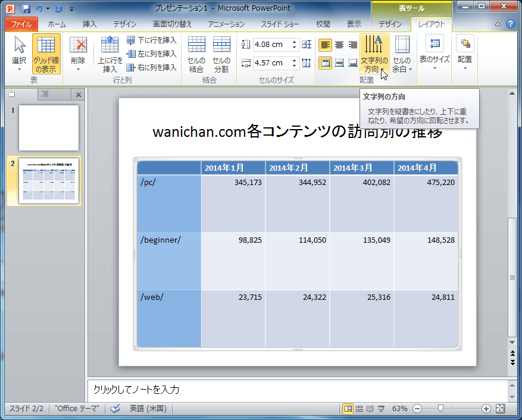This screenshot has height=420, width=522.
Task: Open PowerPoint Help question mark icon
Action: point(510,24)
